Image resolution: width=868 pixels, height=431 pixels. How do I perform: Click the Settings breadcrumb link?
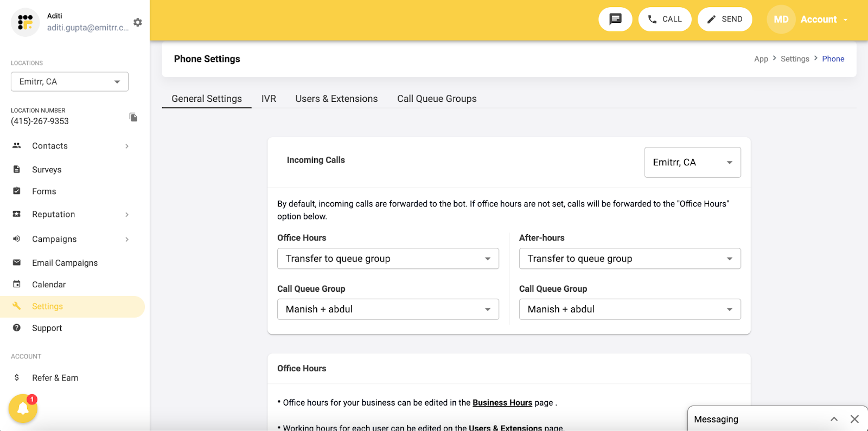[x=795, y=59]
